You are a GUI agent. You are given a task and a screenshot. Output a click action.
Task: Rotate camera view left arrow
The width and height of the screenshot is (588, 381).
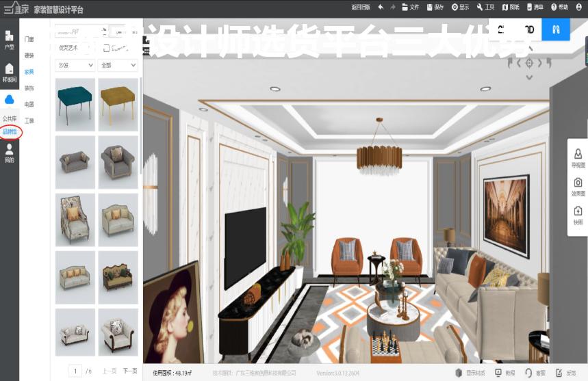point(520,63)
